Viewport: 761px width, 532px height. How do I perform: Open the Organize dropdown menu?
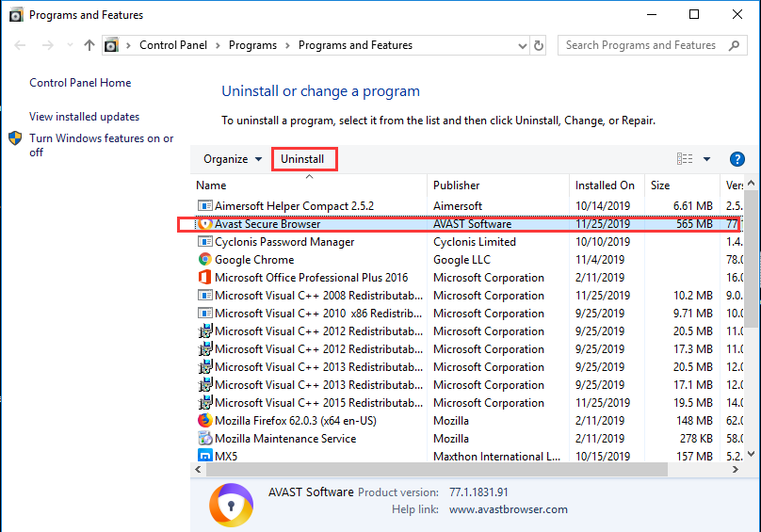coord(233,159)
